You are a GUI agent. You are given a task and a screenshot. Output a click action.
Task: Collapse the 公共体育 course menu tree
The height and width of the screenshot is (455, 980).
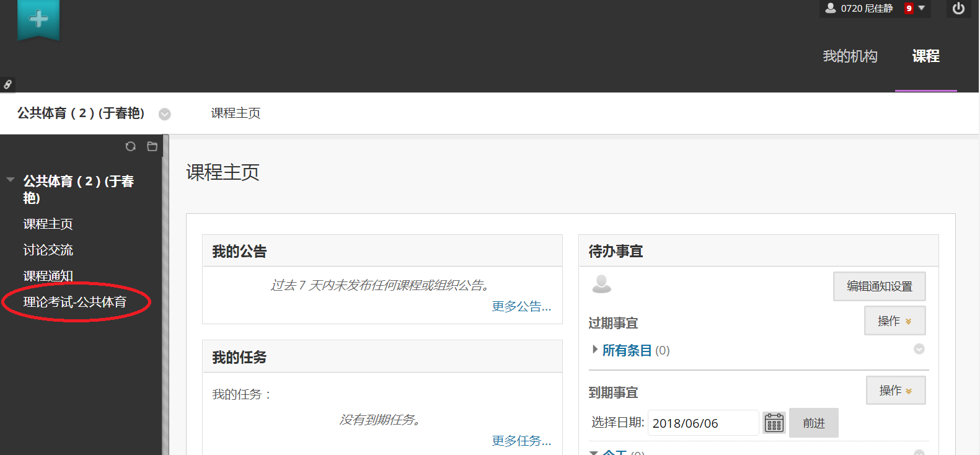click(11, 180)
